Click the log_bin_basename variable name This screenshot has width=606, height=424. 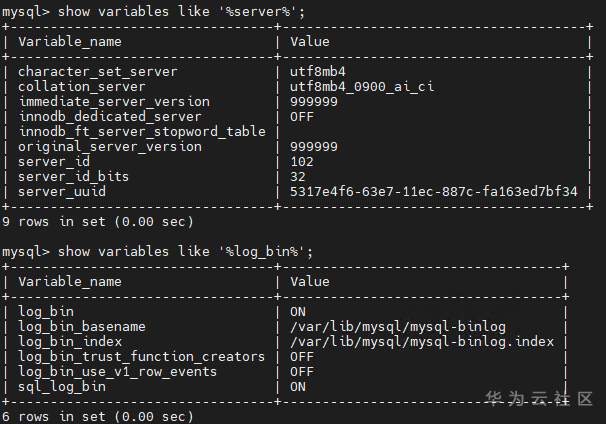tap(82, 326)
